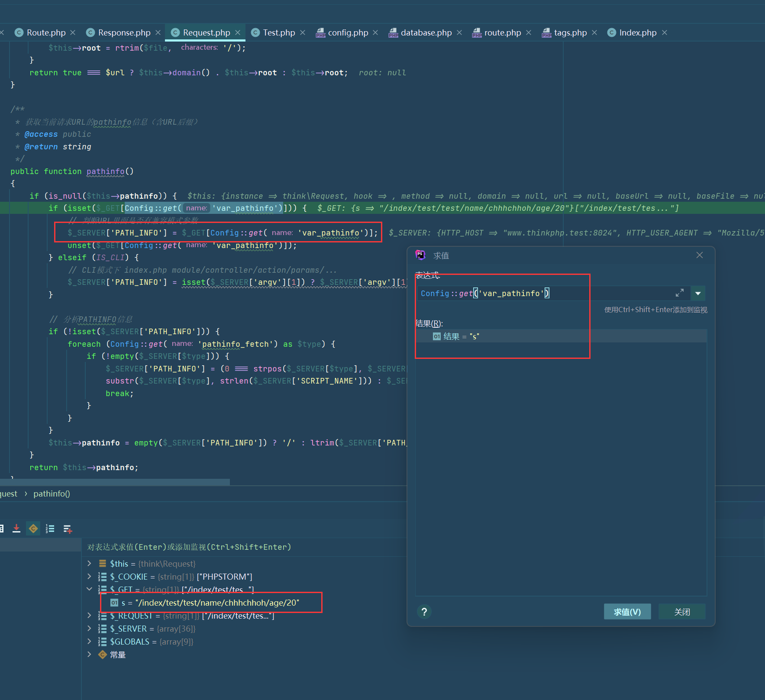Image resolution: width=765 pixels, height=700 pixels.
Task: Expand the expression editor in 求值 dialog
Action: [680, 293]
